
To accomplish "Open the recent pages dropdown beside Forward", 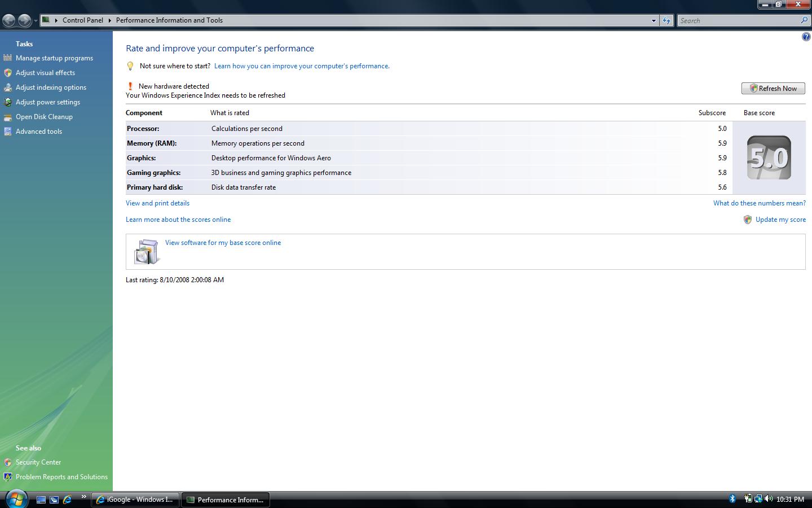I will [36, 21].
